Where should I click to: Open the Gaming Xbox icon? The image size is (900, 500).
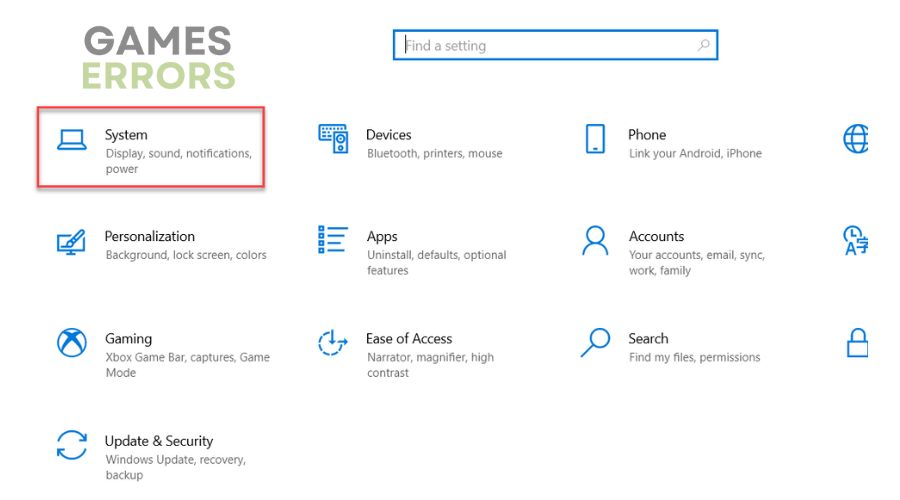[72, 343]
